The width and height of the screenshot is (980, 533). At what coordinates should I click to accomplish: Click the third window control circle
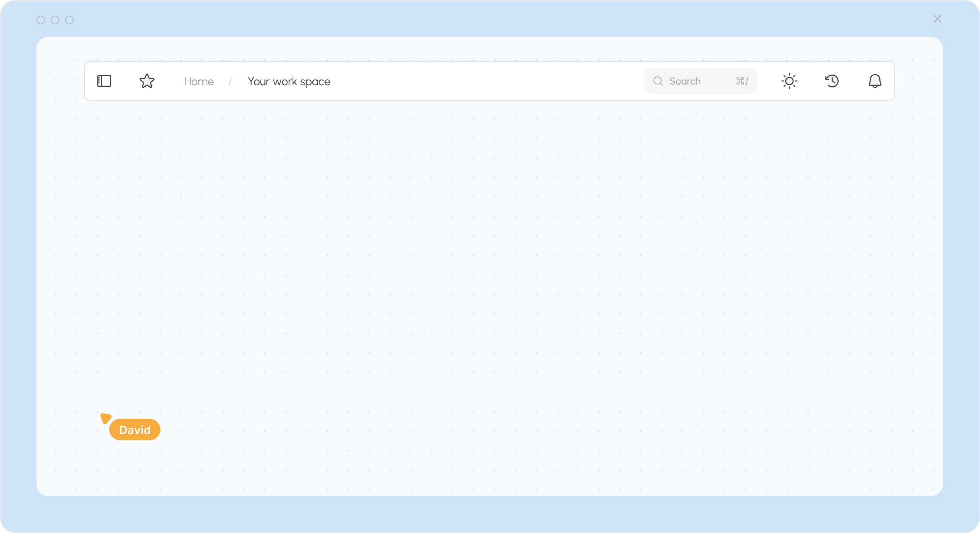(x=69, y=20)
